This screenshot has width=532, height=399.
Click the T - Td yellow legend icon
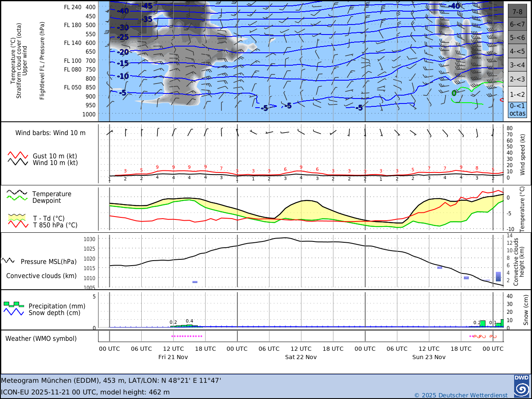pyautogui.click(x=18, y=217)
